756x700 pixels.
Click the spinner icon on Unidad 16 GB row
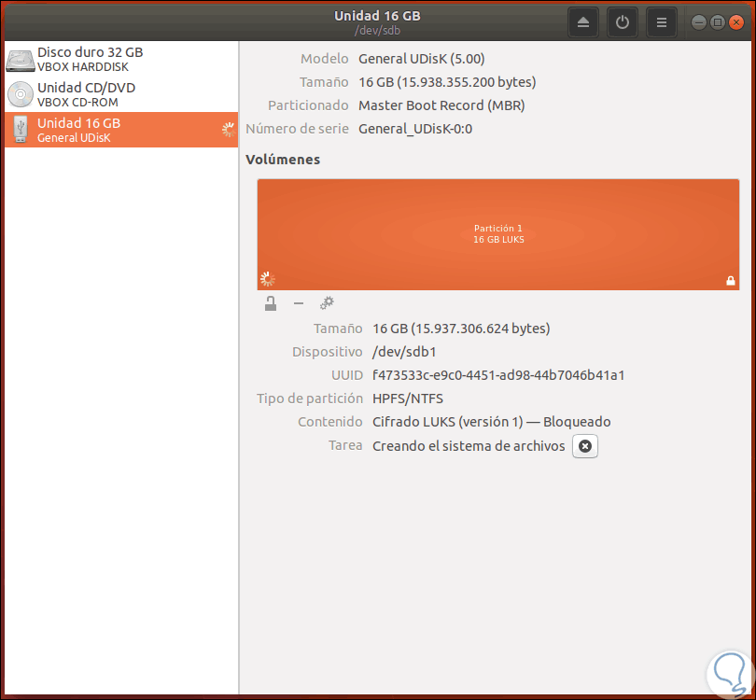click(228, 129)
